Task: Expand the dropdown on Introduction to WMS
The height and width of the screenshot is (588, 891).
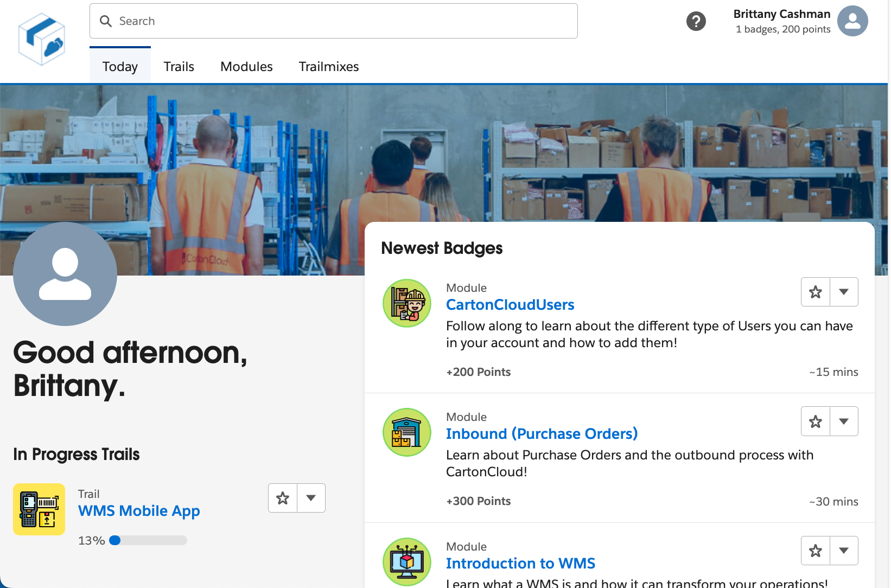Action: click(844, 550)
